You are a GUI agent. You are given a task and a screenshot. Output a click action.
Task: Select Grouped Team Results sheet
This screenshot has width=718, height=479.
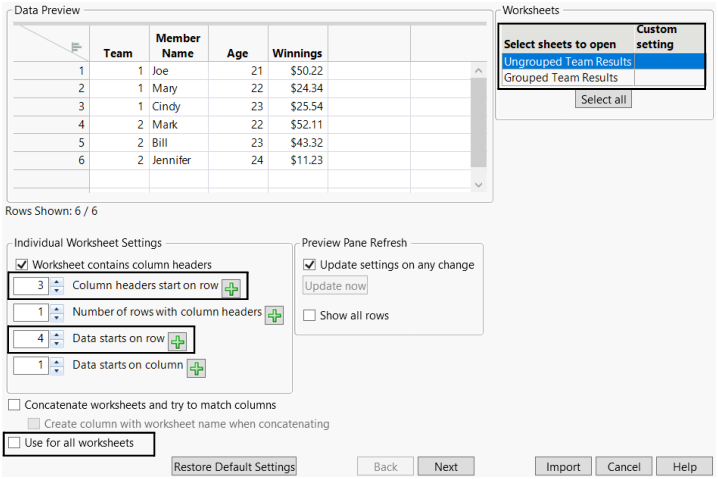pyautogui.click(x=566, y=78)
